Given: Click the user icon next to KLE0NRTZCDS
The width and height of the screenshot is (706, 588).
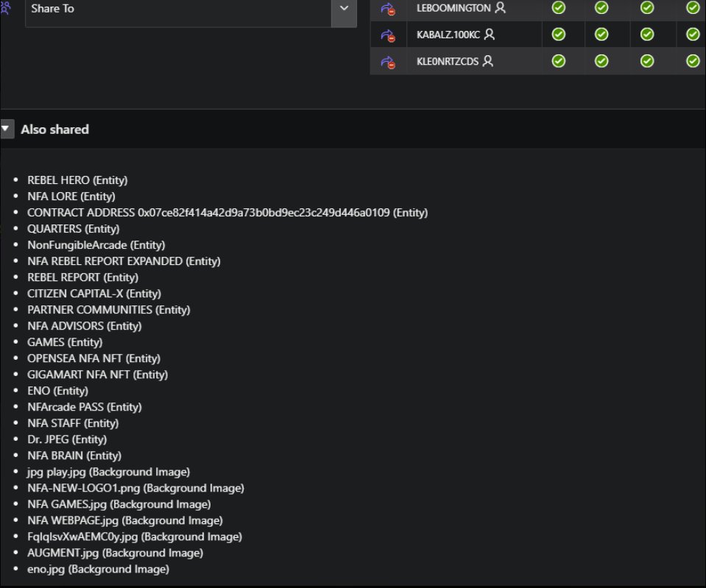Looking at the screenshot, I should coord(487,61).
